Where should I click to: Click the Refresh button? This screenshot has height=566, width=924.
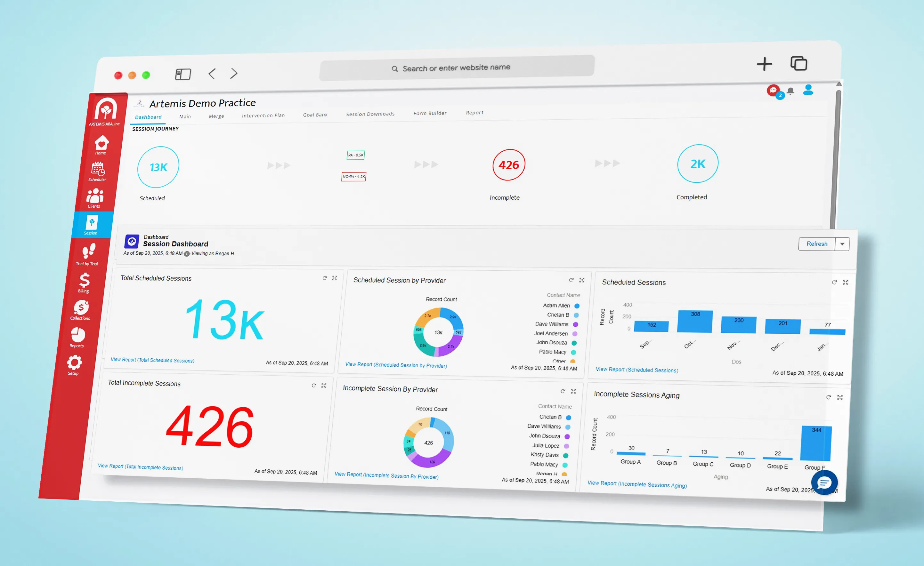(817, 243)
